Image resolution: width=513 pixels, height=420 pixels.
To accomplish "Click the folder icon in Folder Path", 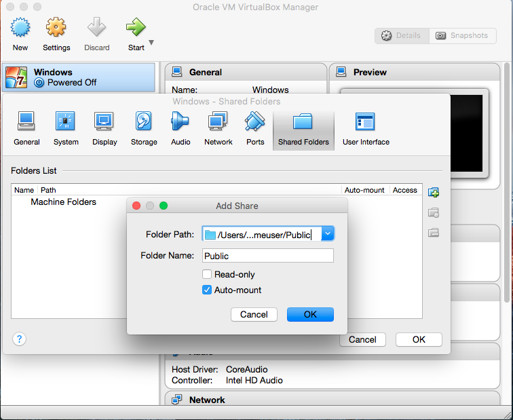I will 210,235.
